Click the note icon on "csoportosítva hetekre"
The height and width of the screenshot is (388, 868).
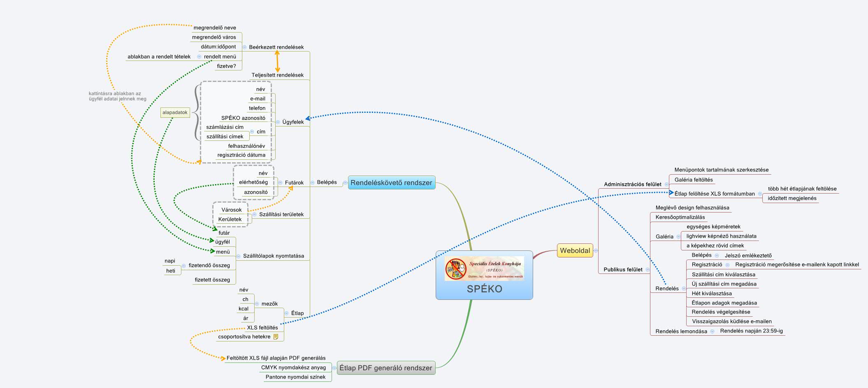click(x=276, y=336)
